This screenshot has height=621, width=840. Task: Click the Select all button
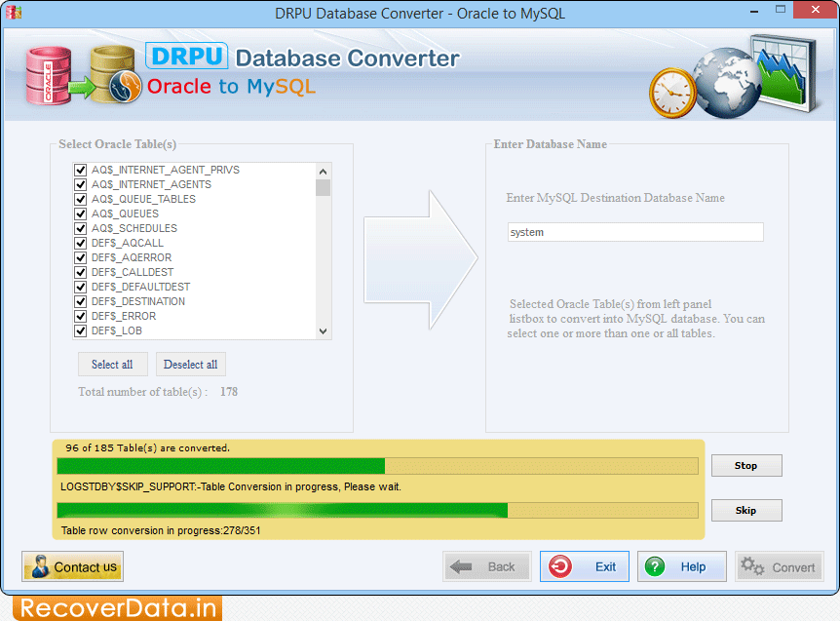coord(112,365)
